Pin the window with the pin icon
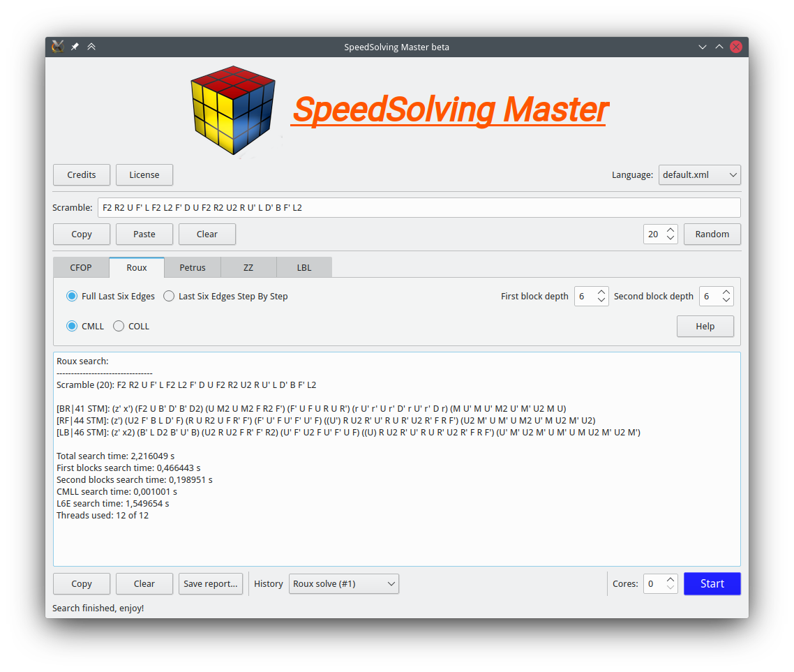Viewport: 794px width, 672px height. click(x=75, y=47)
